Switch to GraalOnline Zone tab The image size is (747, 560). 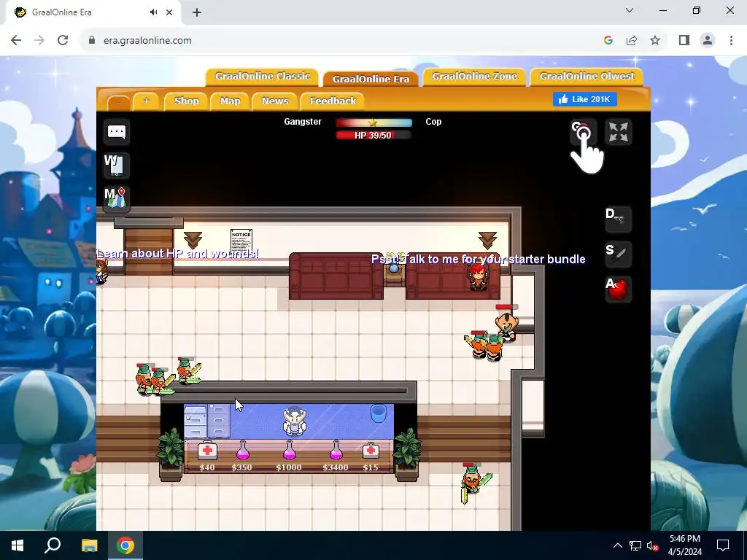pos(474,77)
